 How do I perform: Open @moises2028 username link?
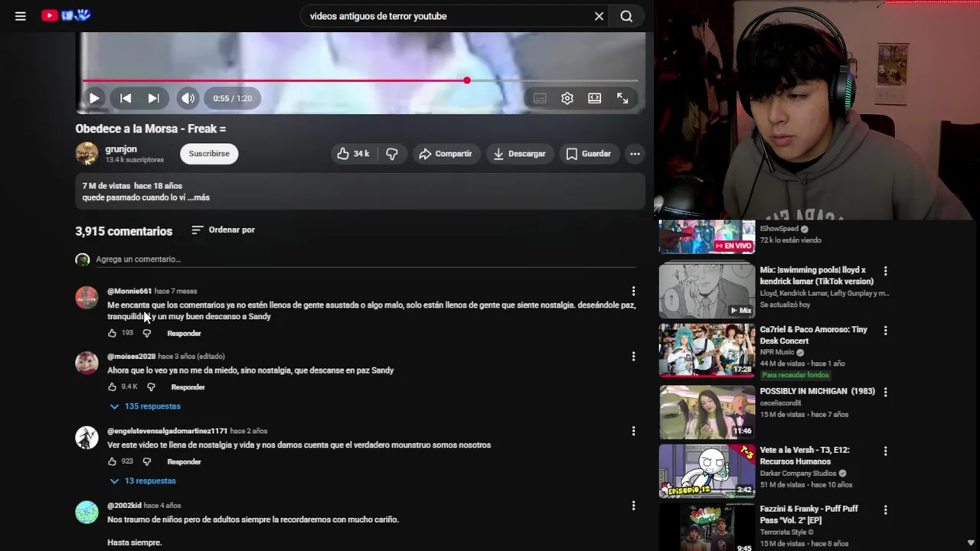(131, 357)
